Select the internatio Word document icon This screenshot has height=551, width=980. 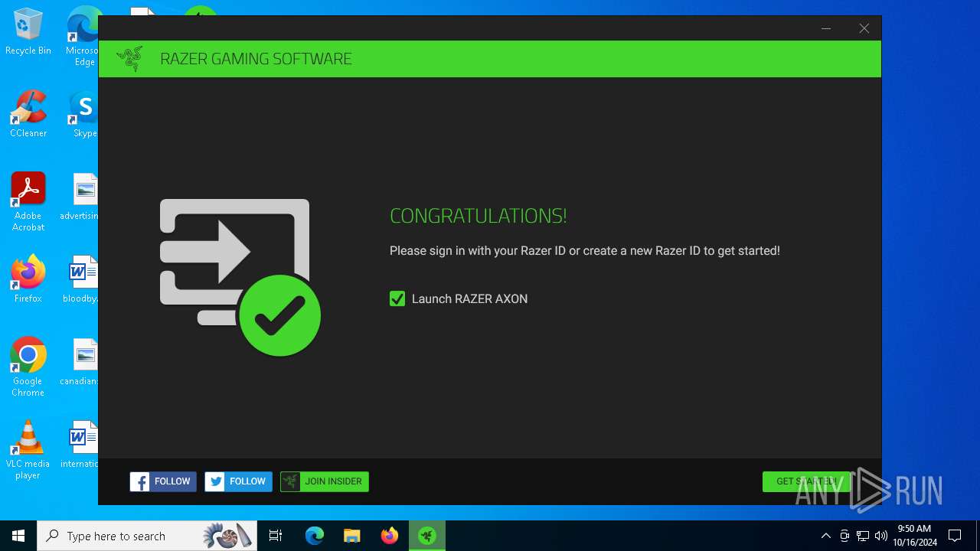(80, 444)
